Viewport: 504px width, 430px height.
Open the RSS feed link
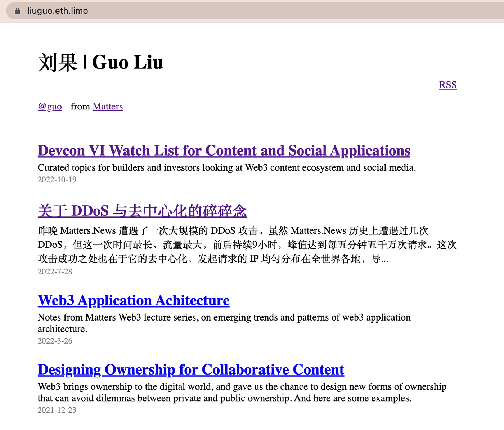coord(447,85)
